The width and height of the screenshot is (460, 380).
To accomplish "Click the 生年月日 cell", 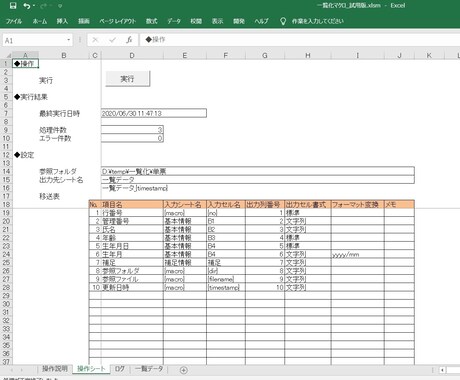I will [132, 246].
